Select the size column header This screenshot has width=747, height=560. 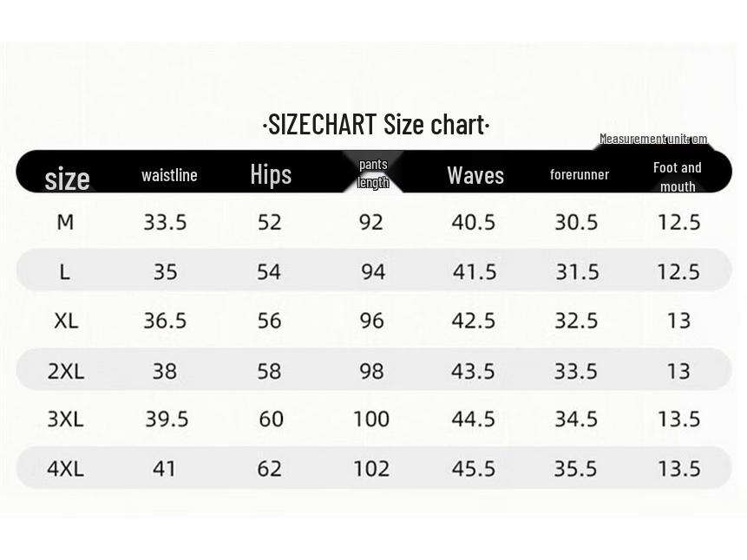(67, 179)
